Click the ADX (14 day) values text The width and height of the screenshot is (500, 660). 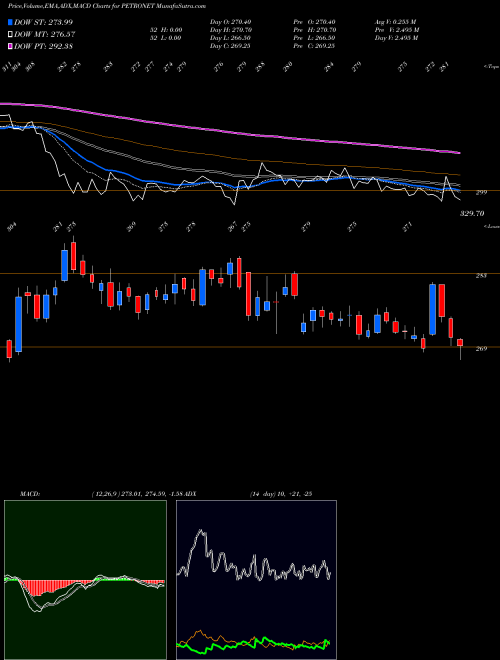281,494
